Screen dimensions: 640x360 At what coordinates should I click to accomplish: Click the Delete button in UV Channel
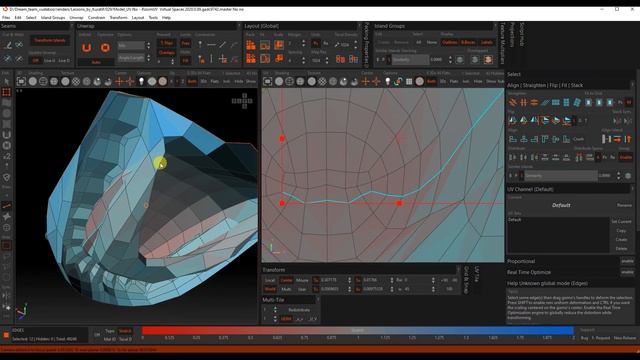coord(621,249)
